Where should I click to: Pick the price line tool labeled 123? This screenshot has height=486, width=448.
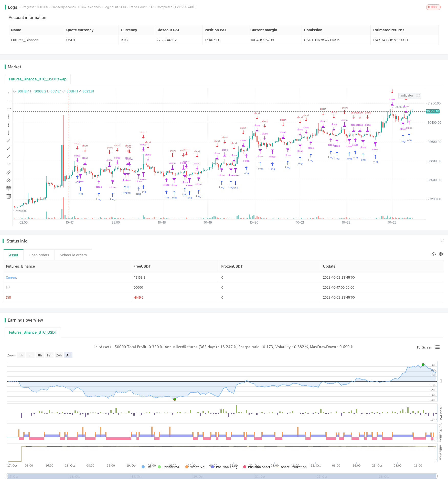click(9, 164)
